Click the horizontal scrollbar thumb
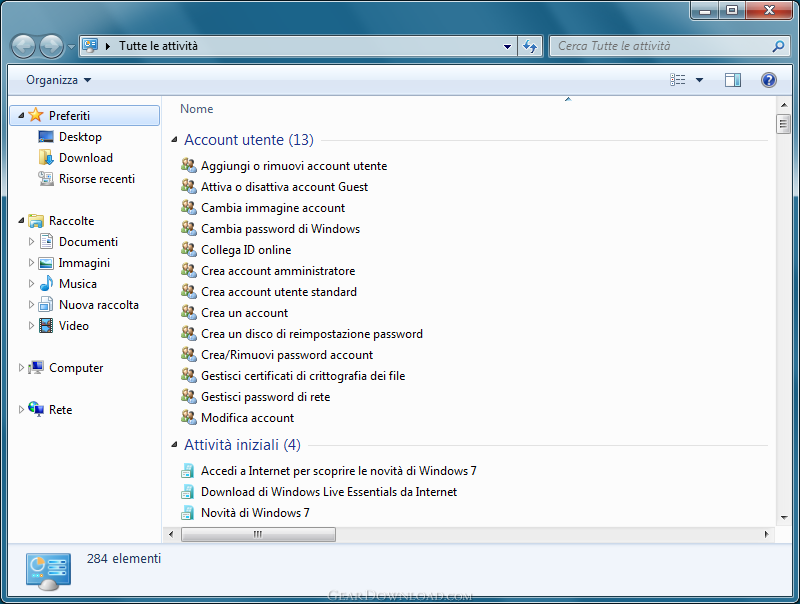Image resolution: width=800 pixels, height=604 pixels. tap(258, 534)
